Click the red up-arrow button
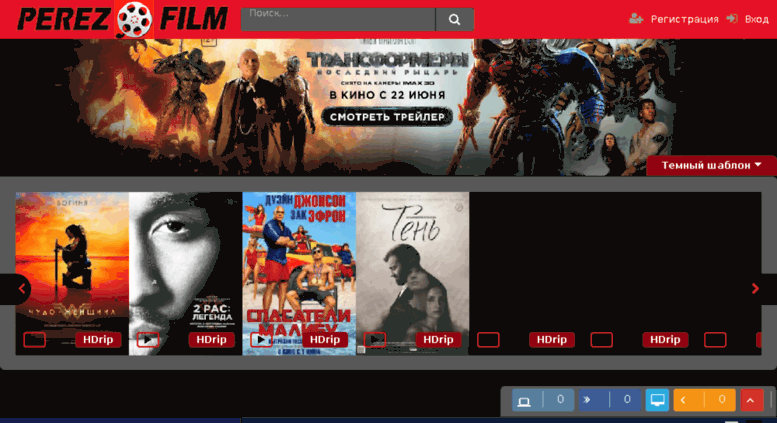This screenshot has height=423, width=777. pyautogui.click(x=751, y=401)
